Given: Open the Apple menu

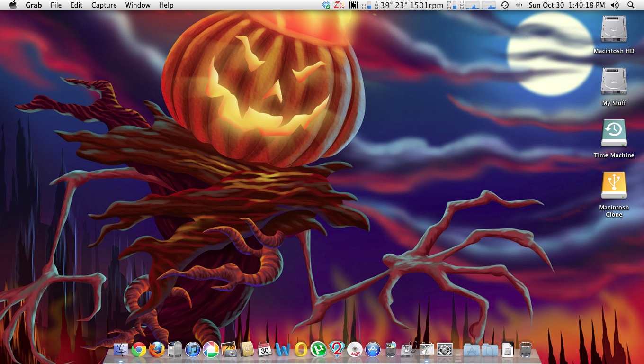Looking at the screenshot, I should click(x=13, y=5).
